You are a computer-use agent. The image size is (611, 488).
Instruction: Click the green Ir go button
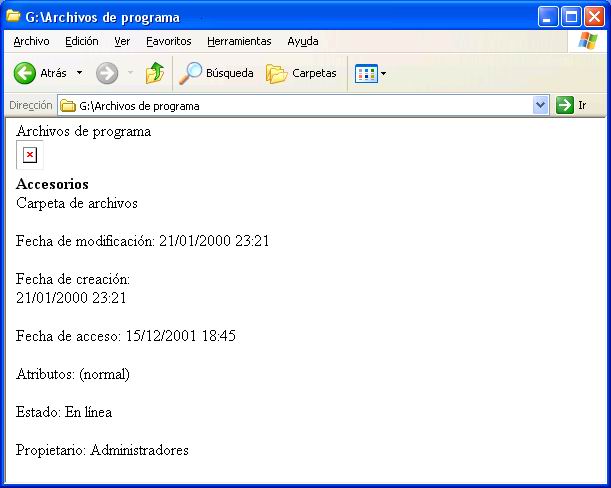point(565,105)
